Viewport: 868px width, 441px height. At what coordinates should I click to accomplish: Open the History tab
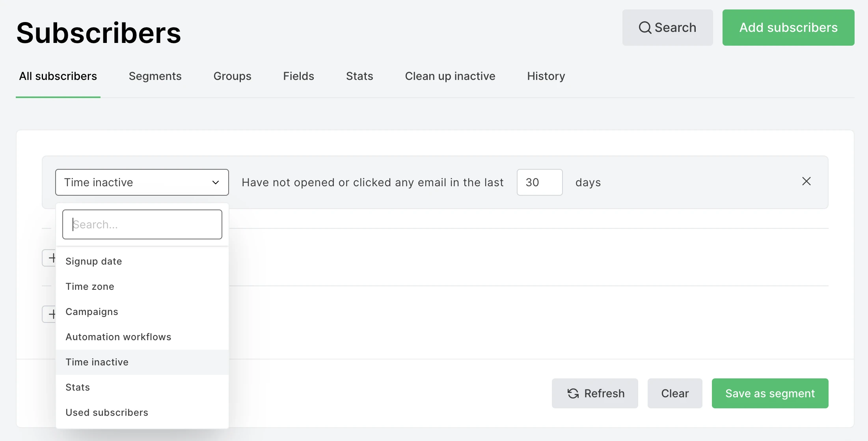[x=546, y=76]
